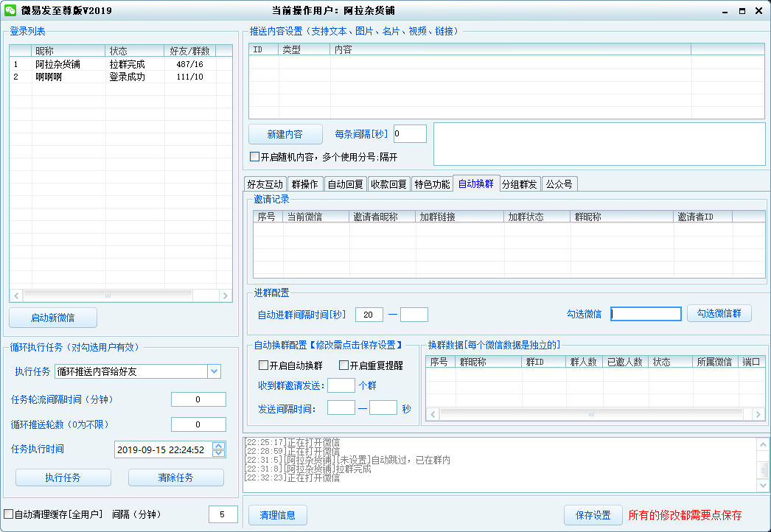Click the 111/10 friends count cell
This screenshot has height=532, width=771.
tap(189, 77)
